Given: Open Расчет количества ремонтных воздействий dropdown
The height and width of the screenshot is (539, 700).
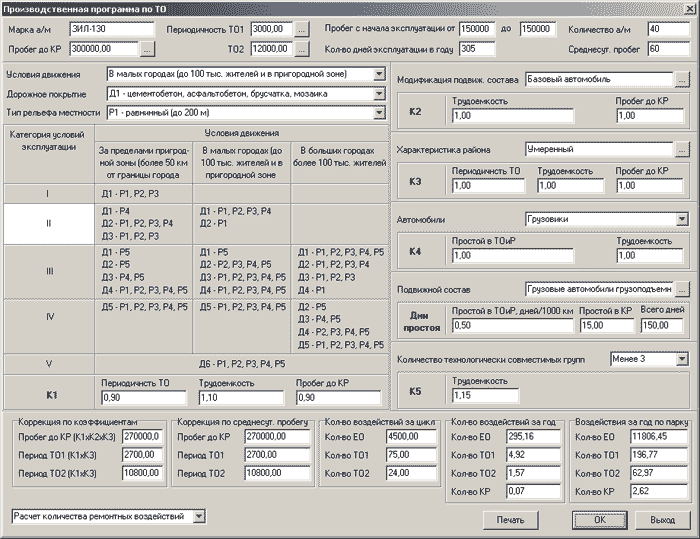Looking at the screenshot, I should [200, 517].
